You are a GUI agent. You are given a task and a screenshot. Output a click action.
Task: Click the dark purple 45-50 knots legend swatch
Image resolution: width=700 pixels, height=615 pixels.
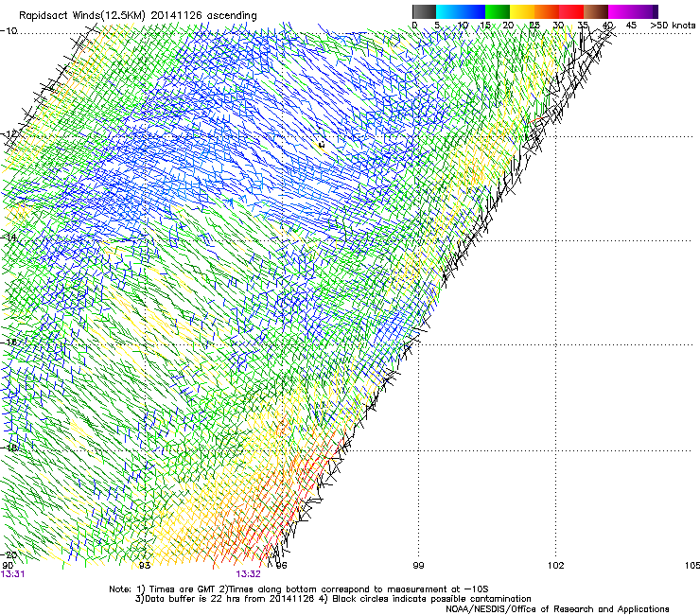(x=645, y=11)
